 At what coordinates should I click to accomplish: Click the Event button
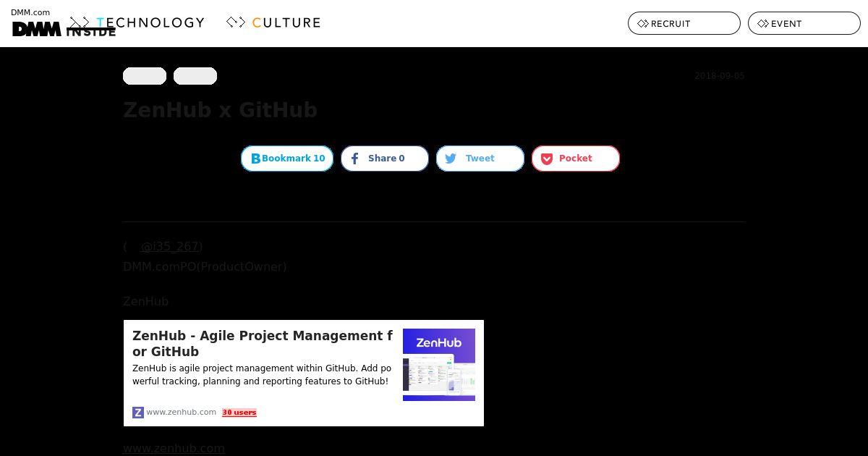pos(804,23)
